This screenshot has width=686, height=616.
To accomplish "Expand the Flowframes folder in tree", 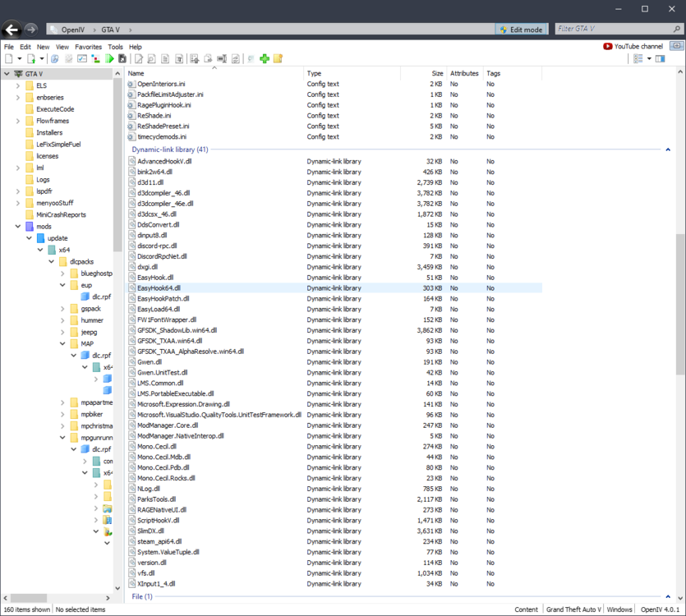I will [x=18, y=121].
